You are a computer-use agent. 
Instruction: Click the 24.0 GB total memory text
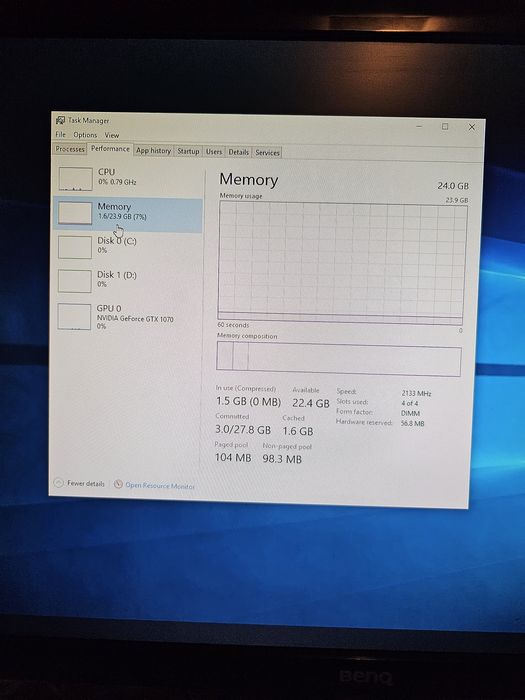click(x=453, y=185)
